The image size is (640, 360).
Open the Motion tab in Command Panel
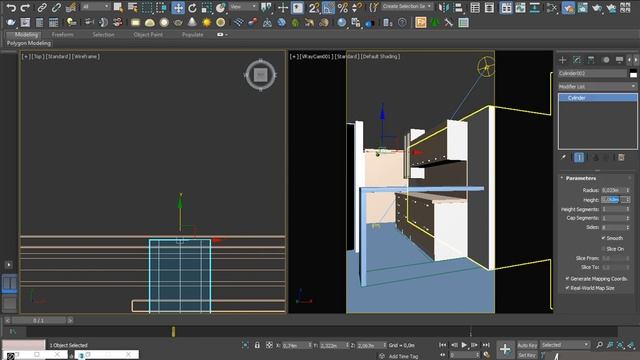[x=606, y=60]
